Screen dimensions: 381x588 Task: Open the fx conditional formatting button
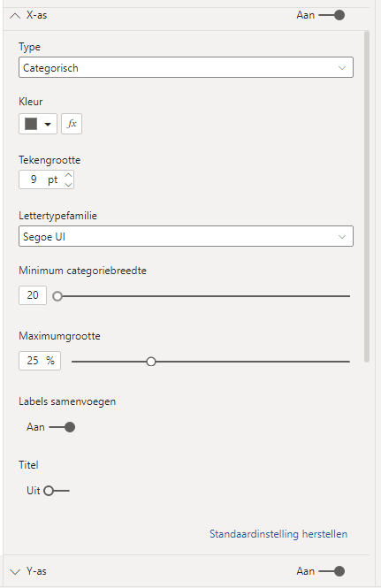pos(72,124)
